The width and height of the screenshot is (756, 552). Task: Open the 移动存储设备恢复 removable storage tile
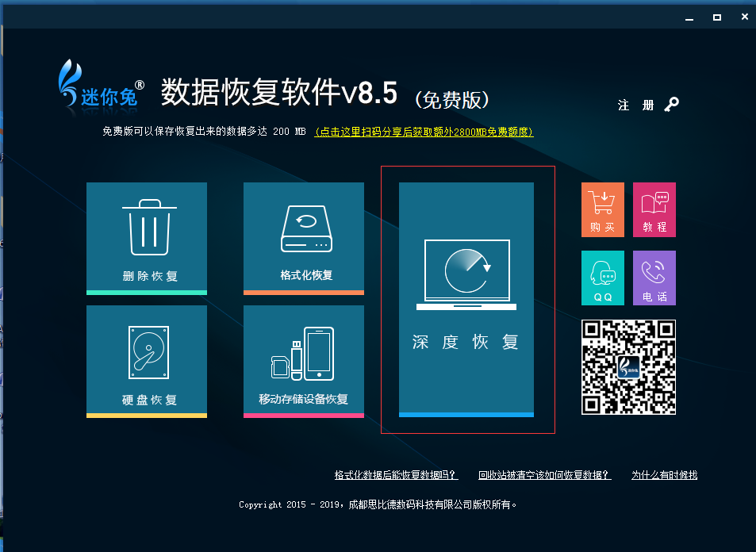coord(304,361)
